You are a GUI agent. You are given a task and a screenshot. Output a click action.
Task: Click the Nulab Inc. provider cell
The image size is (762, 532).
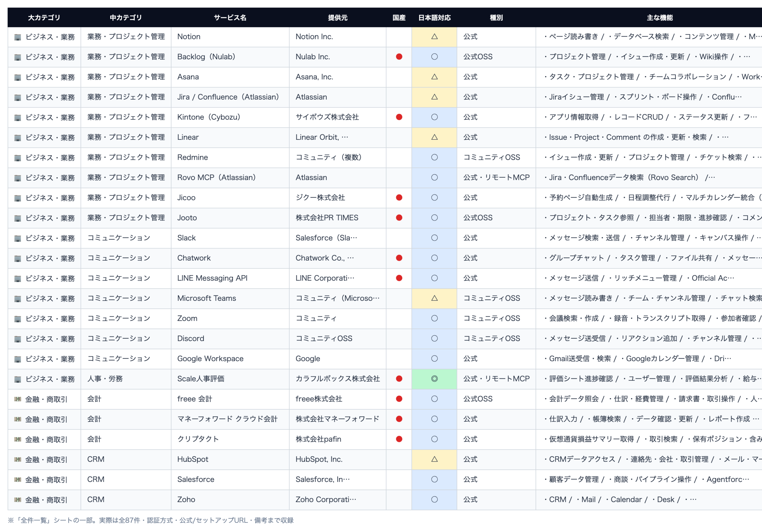[338, 57]
